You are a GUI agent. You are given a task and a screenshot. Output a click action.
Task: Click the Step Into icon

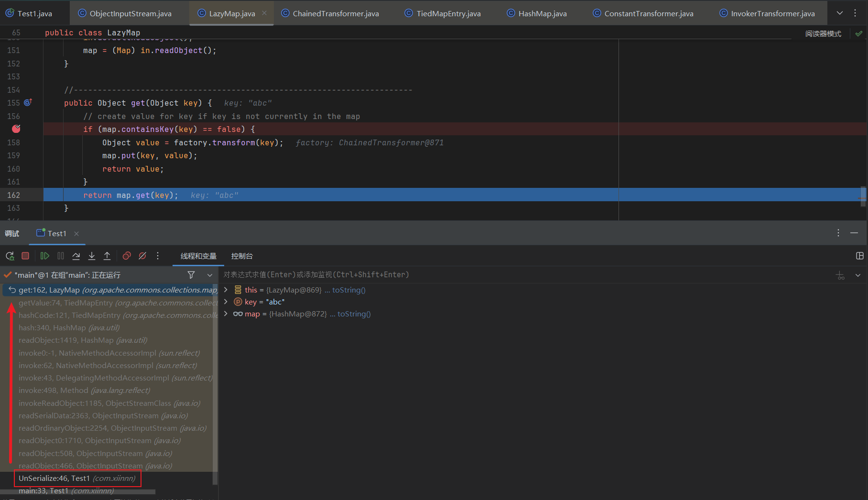click(x=92, y=256)
